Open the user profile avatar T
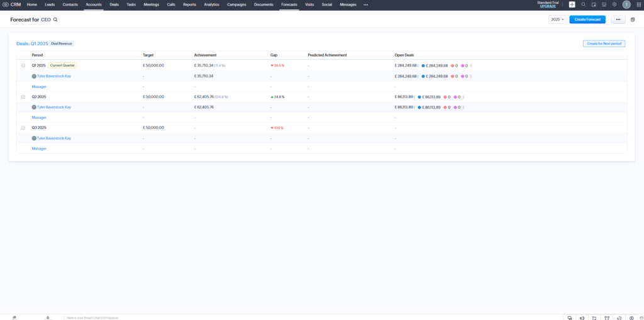Viewport: 644px width, 320px height. click(x=626, y=4)
